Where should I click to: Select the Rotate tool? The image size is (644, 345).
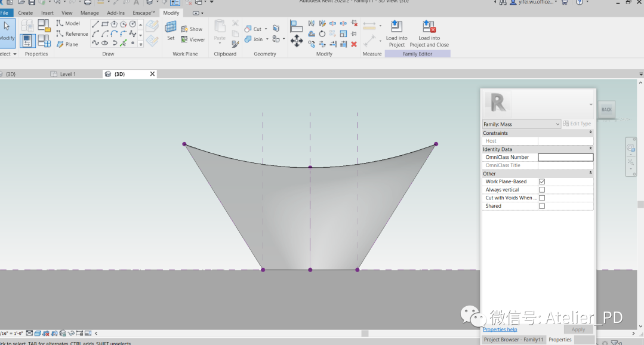(322, 33)
